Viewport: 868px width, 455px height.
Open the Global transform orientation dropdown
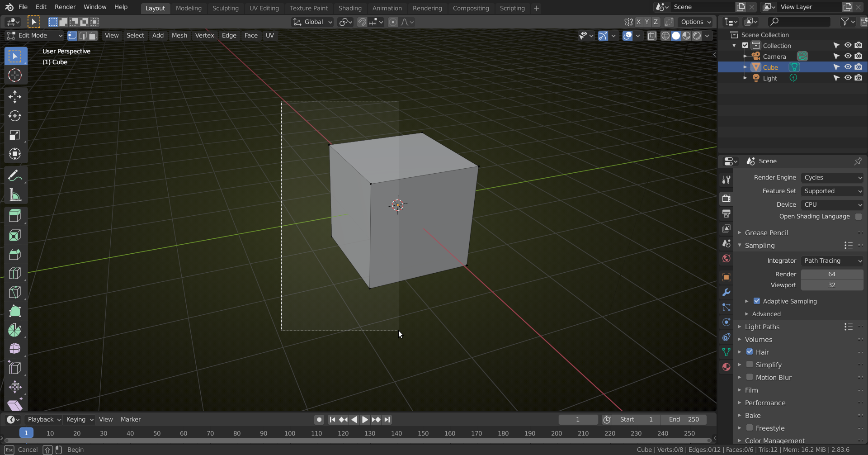[313, 22]
